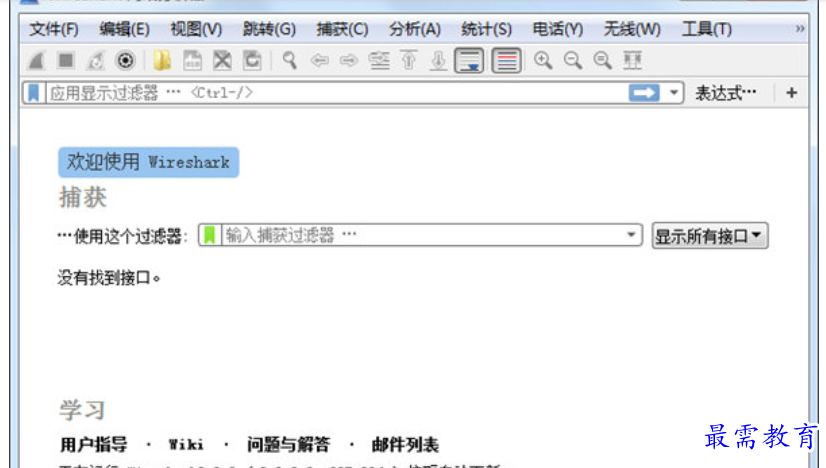Screen dimensions: 826x468
Task: Zoom in main window text
Action: (x=543, y=61)
